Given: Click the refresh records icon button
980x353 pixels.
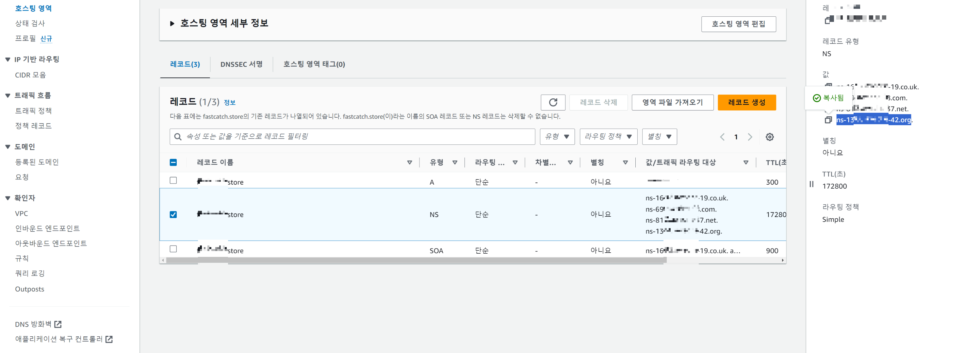Looking at the screenshot, I should pyautogui.click(x=553, y=102).
